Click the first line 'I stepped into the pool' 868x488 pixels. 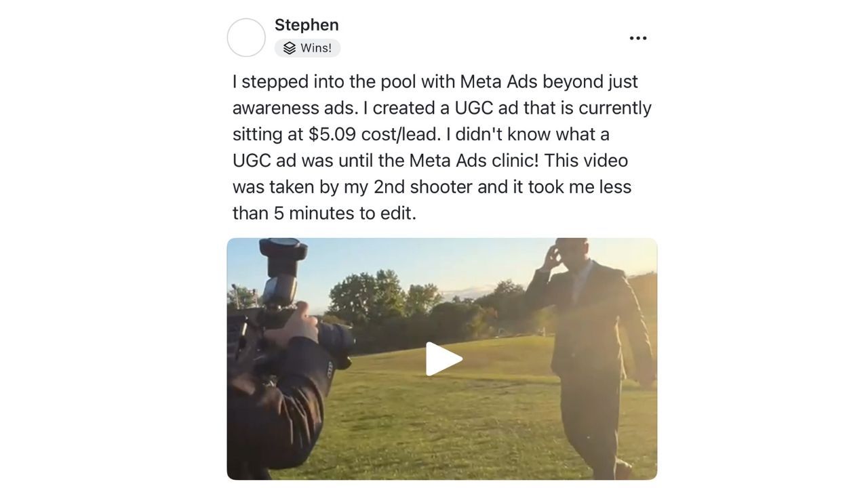[324, 81]
